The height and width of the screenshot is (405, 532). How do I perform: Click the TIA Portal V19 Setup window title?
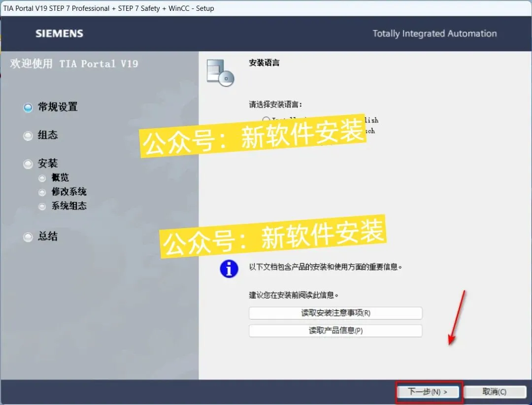click(x=108, y=8)
